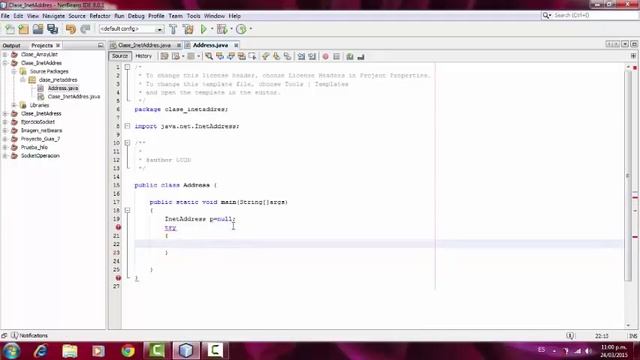640x360 pixels.
Task: Click the Undo arrow icon
Action: click(71, 29)
